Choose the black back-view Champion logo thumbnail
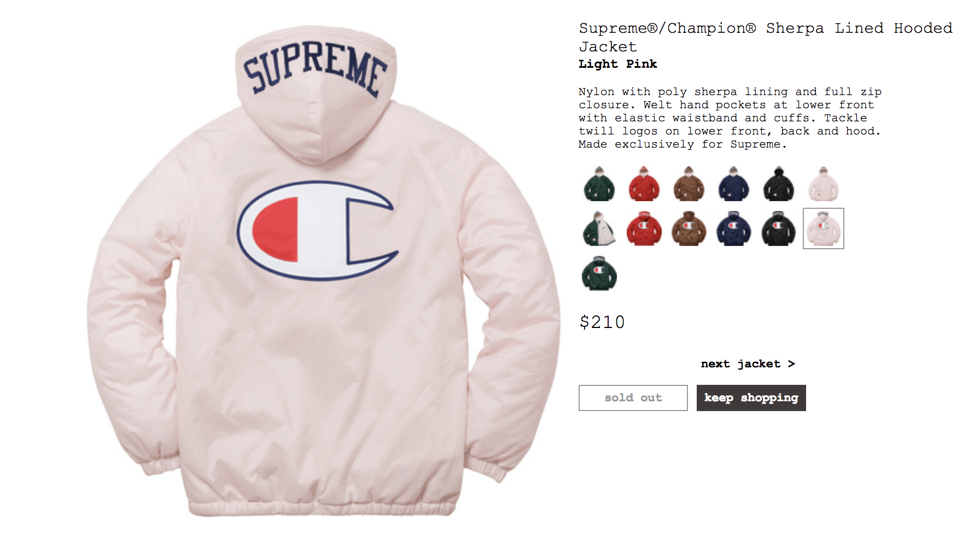The height and width of the screenshot is (539, 980). tap(779, 229)
